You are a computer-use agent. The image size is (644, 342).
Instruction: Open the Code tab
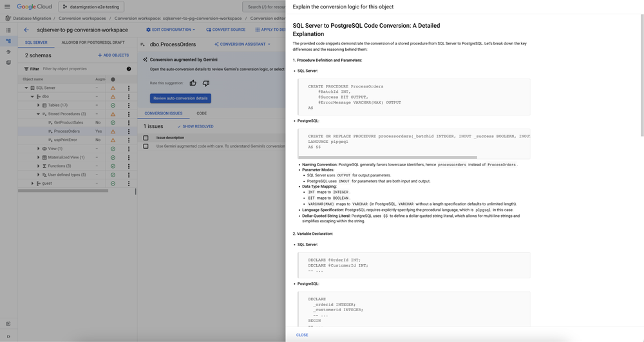point(202,113)
